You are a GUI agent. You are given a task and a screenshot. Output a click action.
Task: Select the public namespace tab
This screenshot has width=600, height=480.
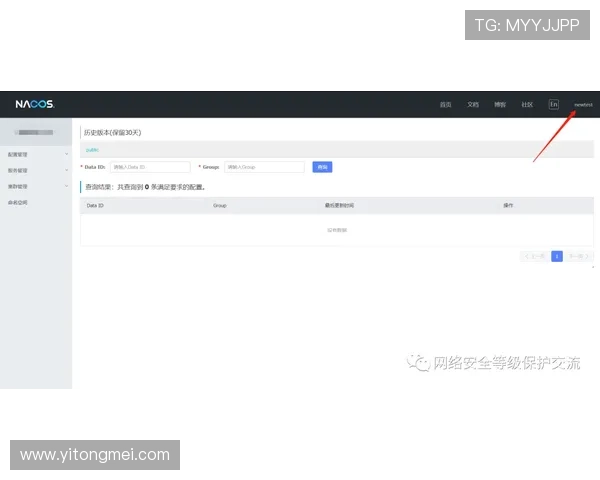[91, 149]
